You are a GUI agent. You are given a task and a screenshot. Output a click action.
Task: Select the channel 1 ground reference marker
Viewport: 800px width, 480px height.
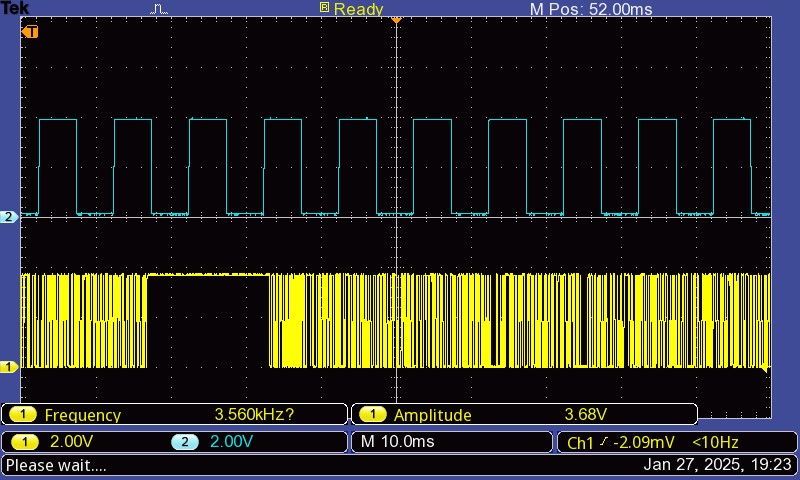point(9,367)
